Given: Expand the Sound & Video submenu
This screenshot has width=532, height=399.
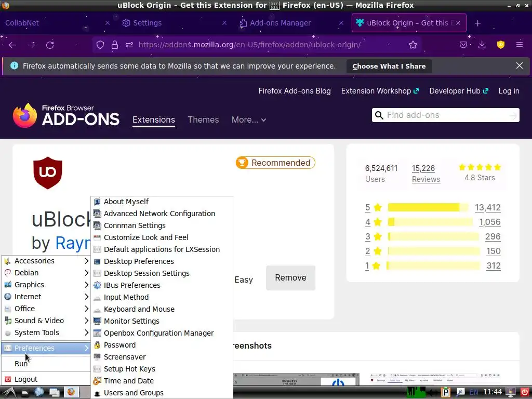Looking at the screenshot, I should click(x=46, y=321).
